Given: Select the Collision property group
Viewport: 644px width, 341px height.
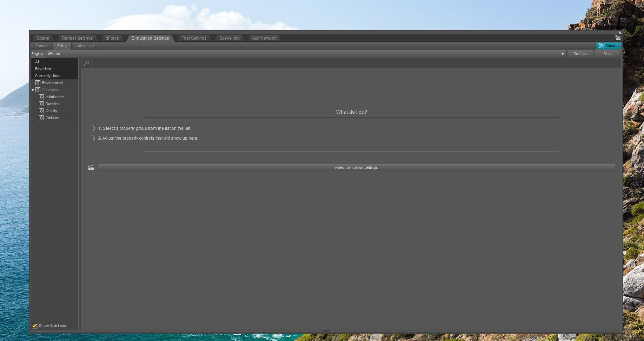Looking at the screenshot, I should coord(52,118).
